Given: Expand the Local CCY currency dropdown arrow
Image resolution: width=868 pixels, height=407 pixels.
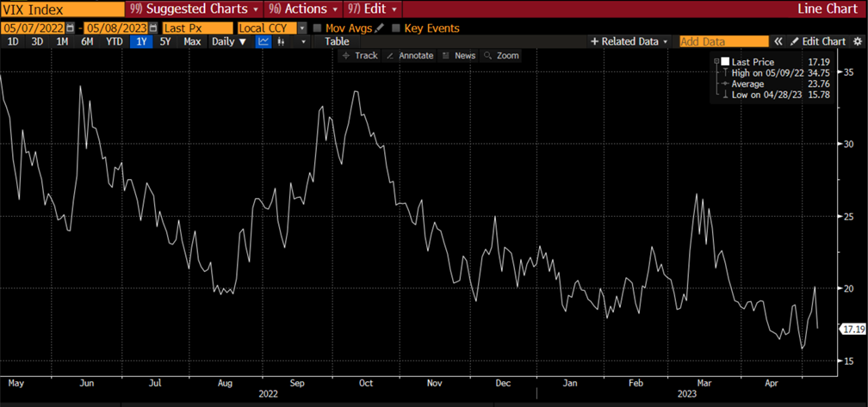Looking at the screenshot, I should tap(302, 28).
